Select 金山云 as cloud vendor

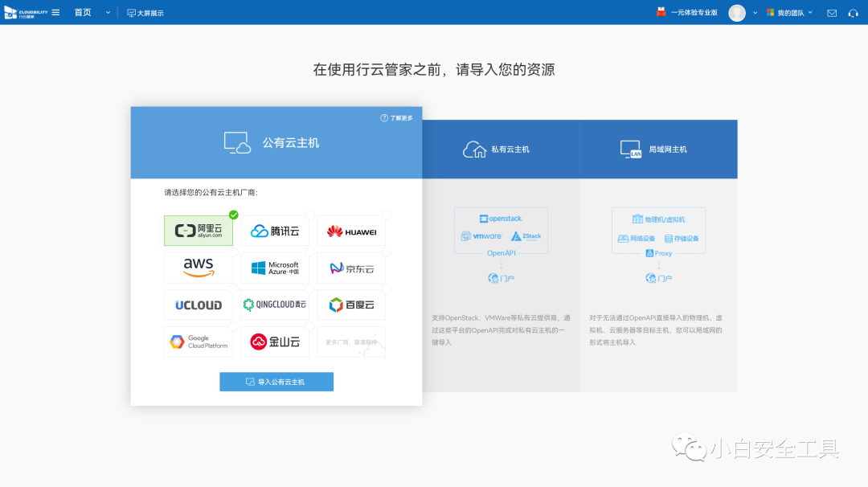click(275, 342)
